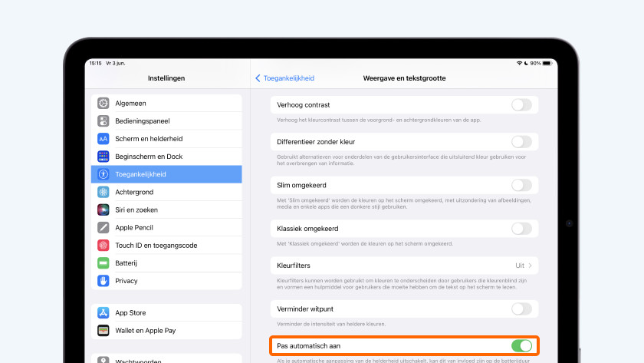Viewport: 644px width, 363px height.
Task: Tap the Do Not Disturb moon icon
Action: (x=526, y=63)
